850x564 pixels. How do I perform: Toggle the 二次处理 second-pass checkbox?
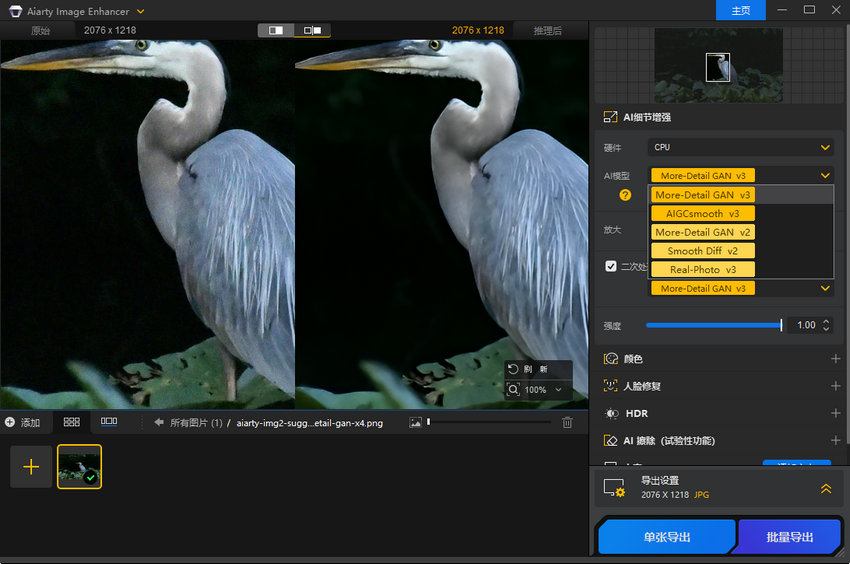pyautogui.click(x=611, y=266)
